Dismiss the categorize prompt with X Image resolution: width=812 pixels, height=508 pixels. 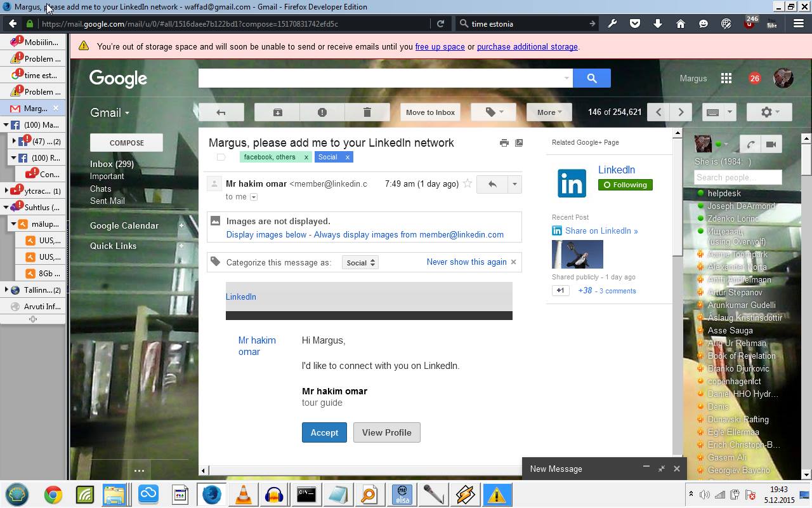click(x=513, y=262)
